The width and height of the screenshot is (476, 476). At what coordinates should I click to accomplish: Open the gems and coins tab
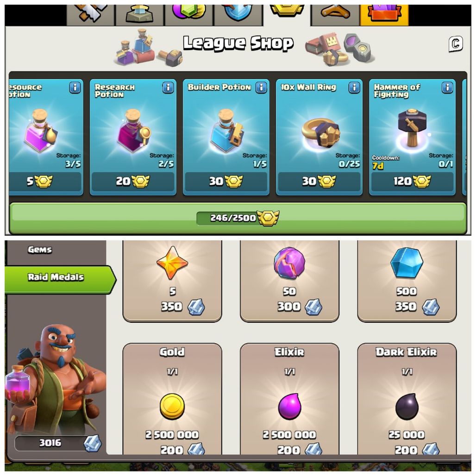point(189,14)
